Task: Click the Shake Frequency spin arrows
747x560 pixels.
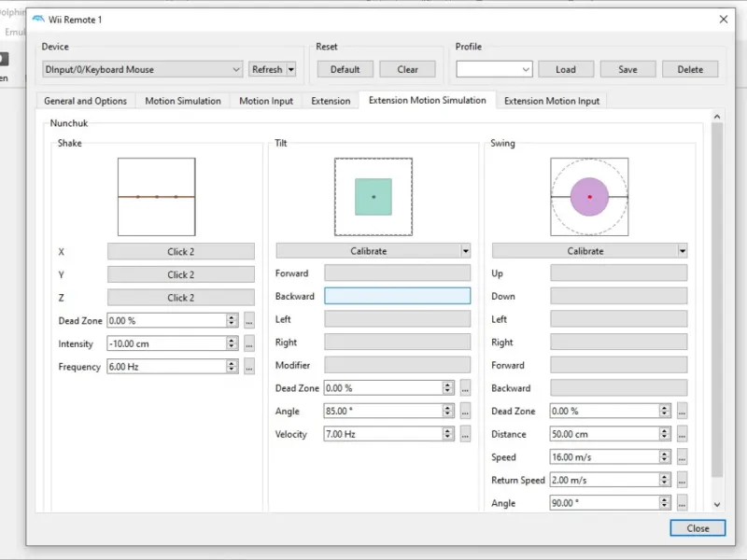Action: pos(232,366)
